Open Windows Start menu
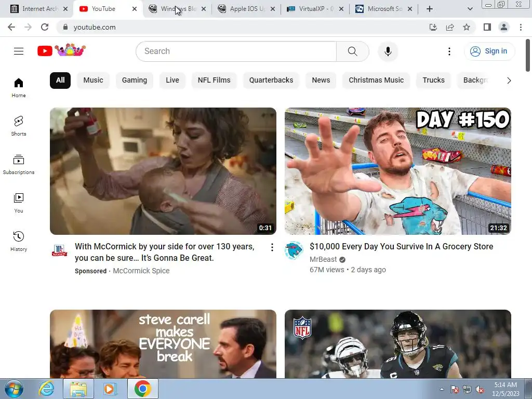The width and height of the screenshot is (532, 399). coord(14,389)
